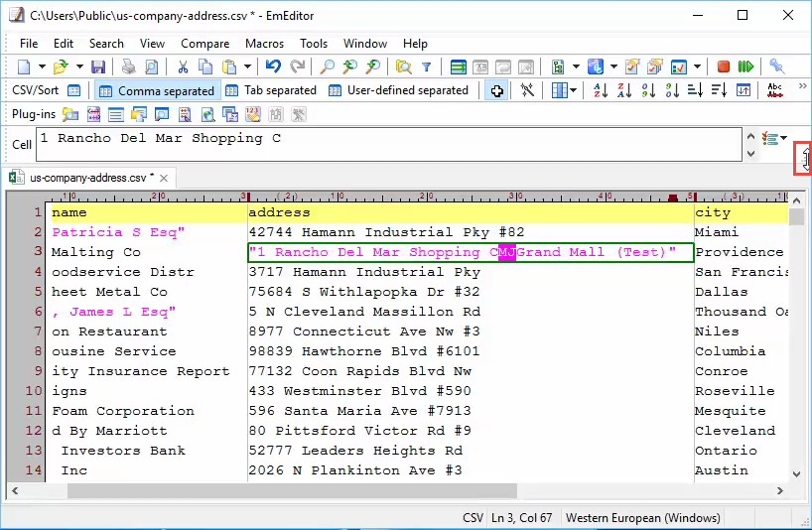Expand the Customize Toolbars dropdown arrow
812x530 pixels.
point(697,66)
